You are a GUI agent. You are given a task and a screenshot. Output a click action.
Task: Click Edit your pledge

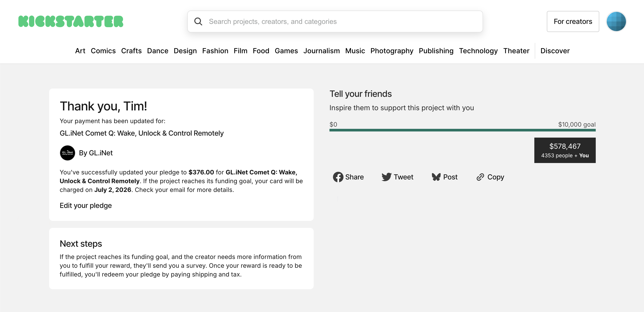coord(86,206)
